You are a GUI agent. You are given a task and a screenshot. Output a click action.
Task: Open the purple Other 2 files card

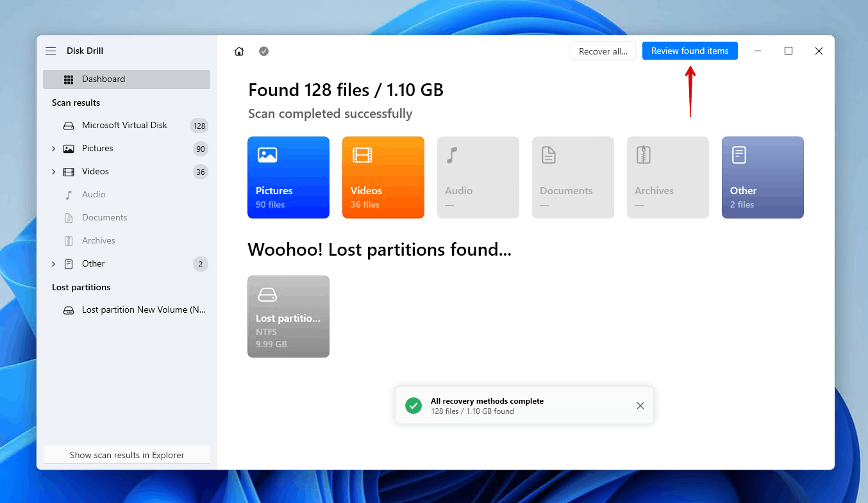click(763, 177)
